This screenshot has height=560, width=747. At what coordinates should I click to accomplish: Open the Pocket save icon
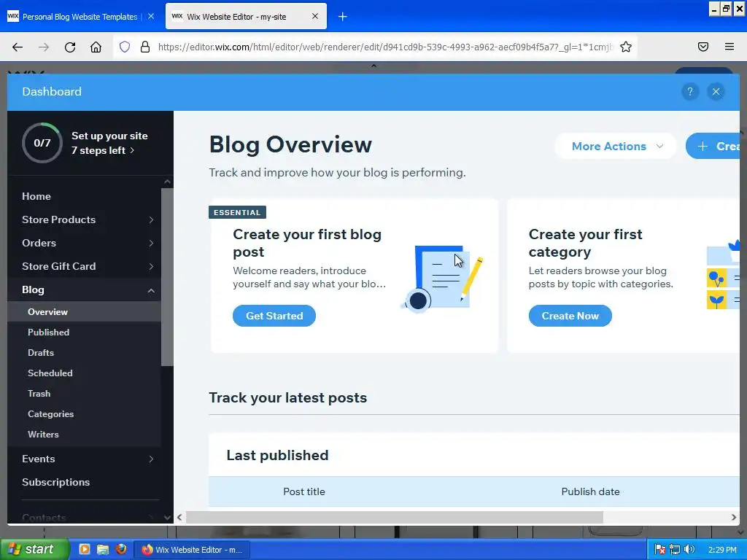tap(703, 47)
